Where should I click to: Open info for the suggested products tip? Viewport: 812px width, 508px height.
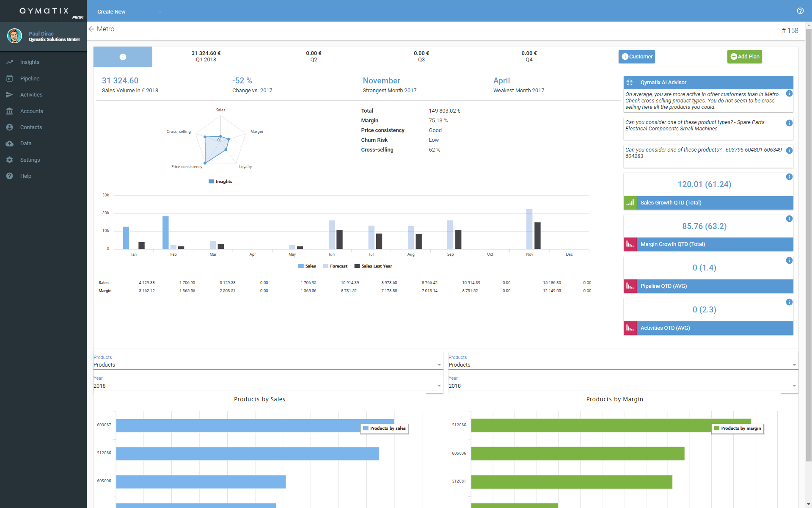click(x=789, y=151)
